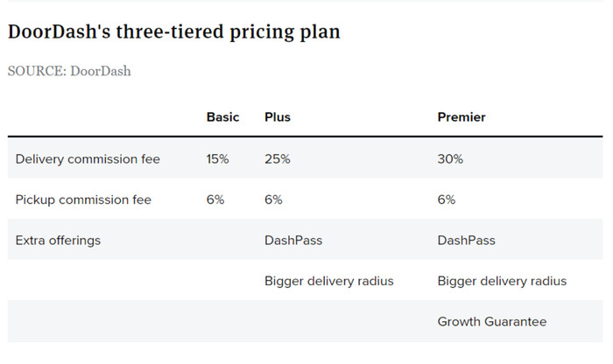Select the Premier column header
This screenshot has width=613, height=364.
point(462,117)
